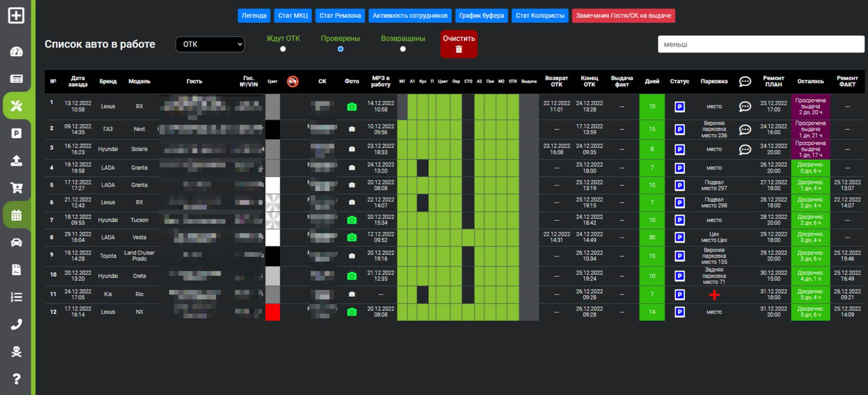The image size is (868, 395).
Task: Select the Ждут ОТК radio button
Action: (x=283, y=49)
